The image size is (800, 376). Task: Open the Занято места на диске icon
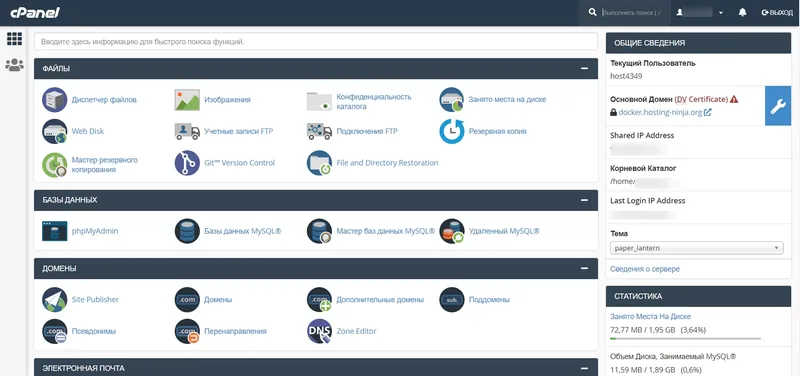452,99
